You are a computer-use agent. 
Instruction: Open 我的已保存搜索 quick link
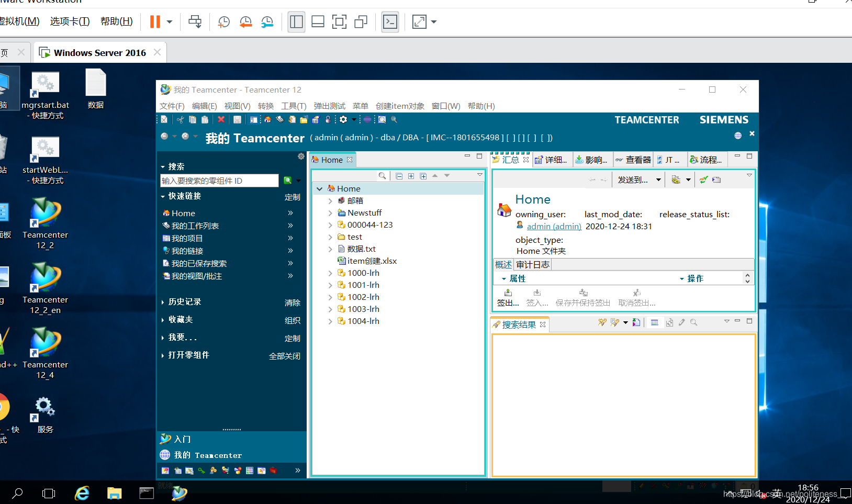coord(199,264)
